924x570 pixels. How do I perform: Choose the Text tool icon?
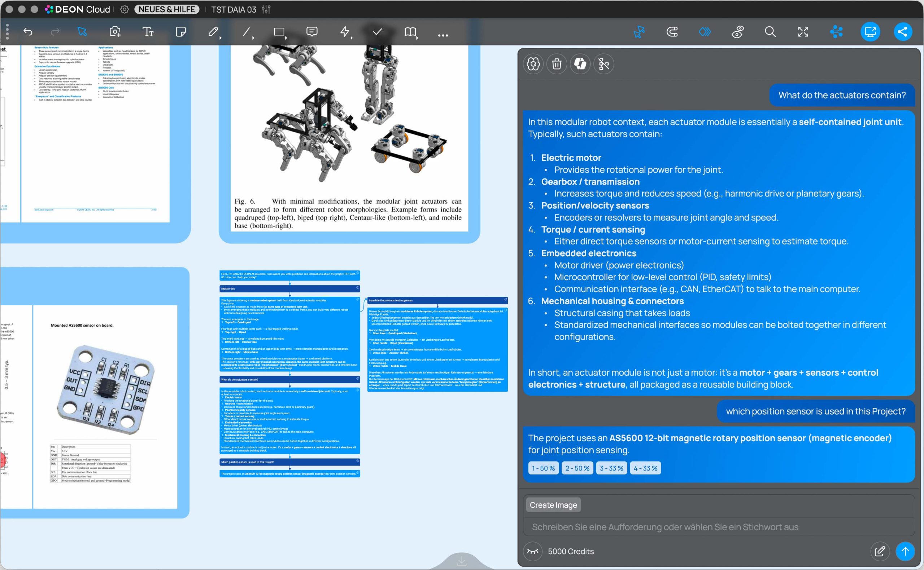(148, 32)
